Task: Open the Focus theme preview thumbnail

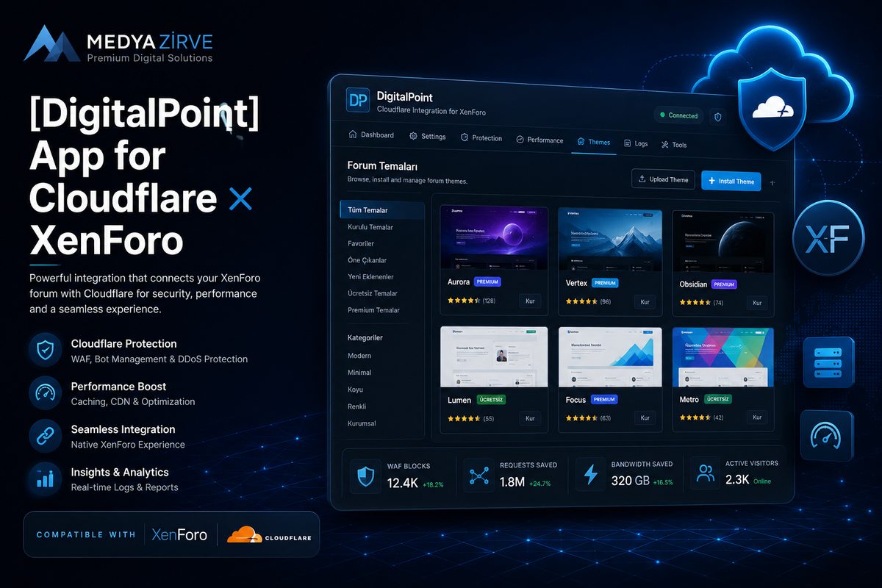Action: [610, 356]
